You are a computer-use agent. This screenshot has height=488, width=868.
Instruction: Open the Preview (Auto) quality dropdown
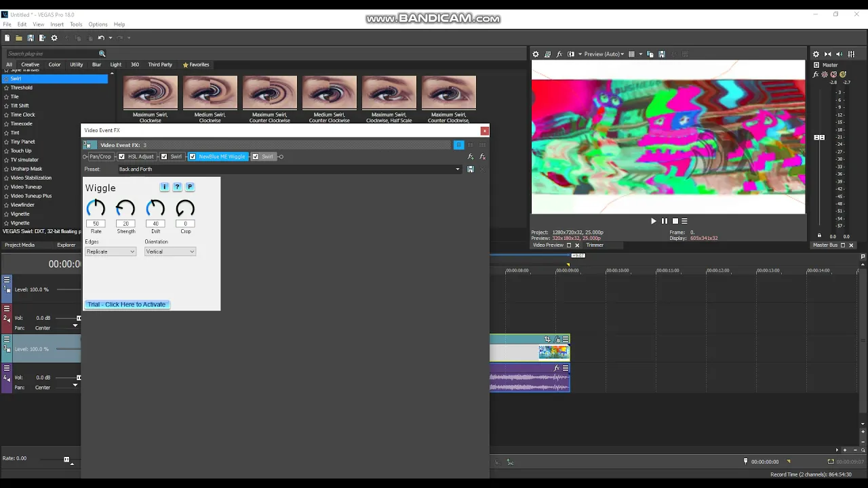pyautogui.click(x=604, y=54)
